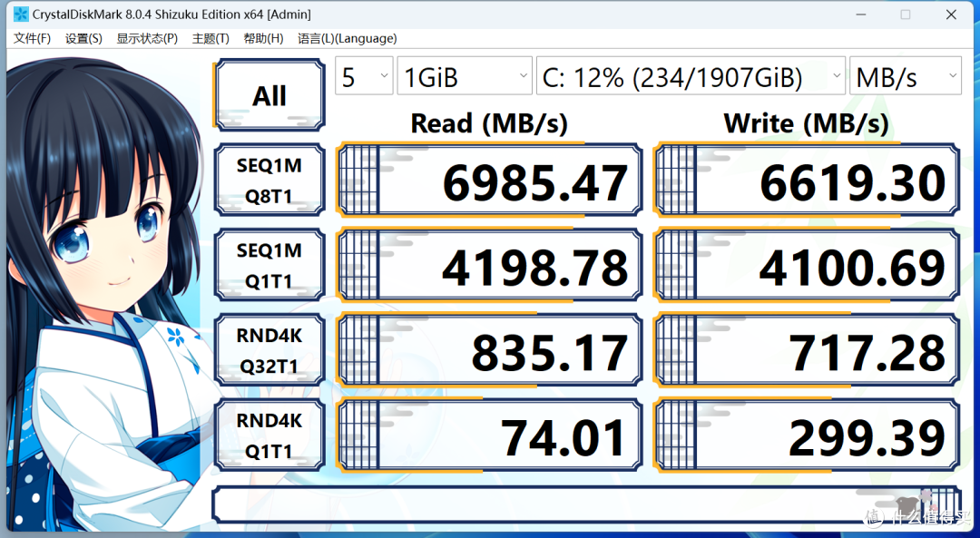Open the units dropdown showing MB/s

[x=905, y=76]
